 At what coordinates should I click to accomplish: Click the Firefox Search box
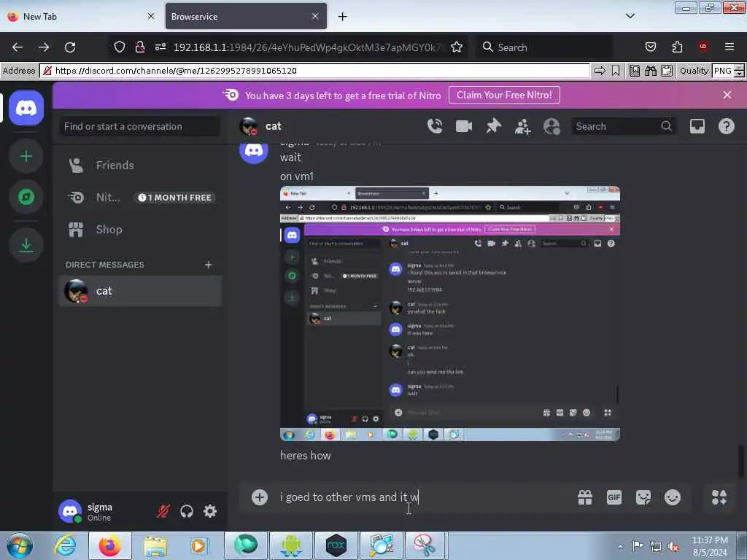(544, 47)
